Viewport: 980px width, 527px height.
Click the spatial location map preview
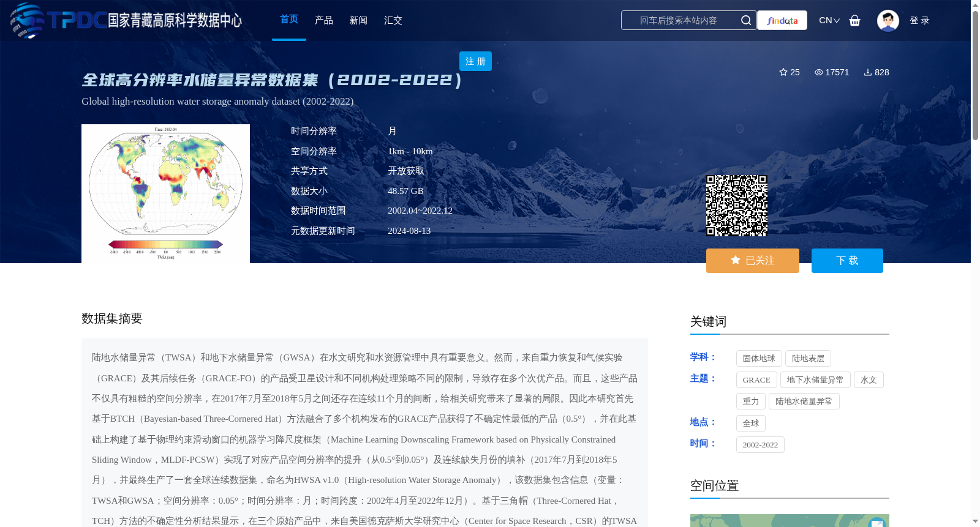click(790, 520)
